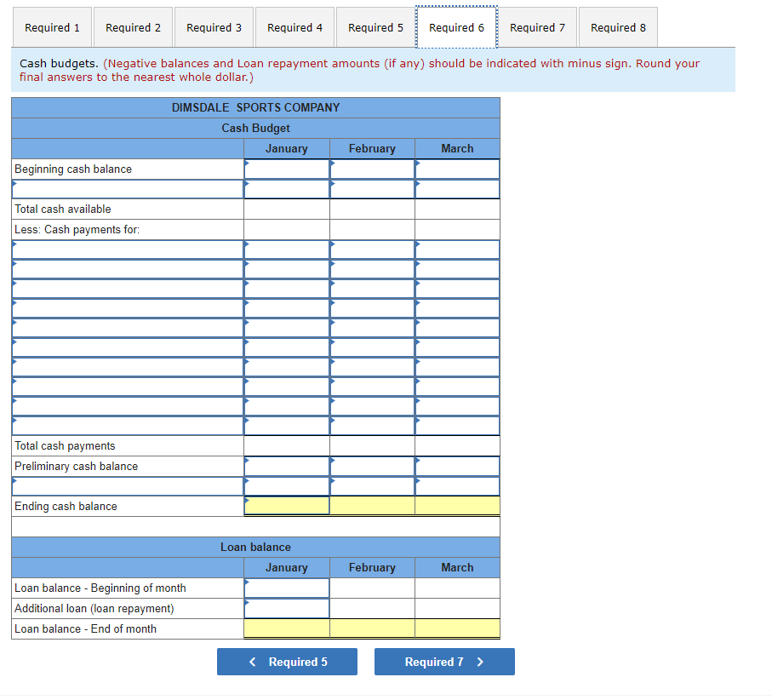
Task: Click February Preliminary cash balance field
Action: [372, 466]
